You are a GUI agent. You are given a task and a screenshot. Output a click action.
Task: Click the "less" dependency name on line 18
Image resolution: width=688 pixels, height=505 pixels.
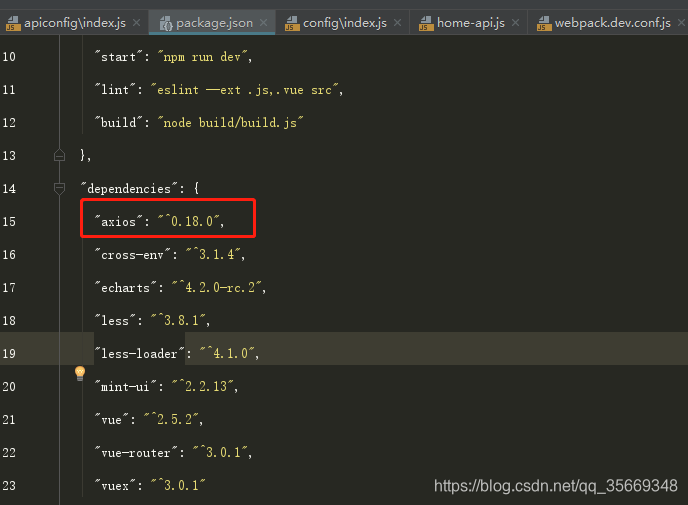coord(115,320)
